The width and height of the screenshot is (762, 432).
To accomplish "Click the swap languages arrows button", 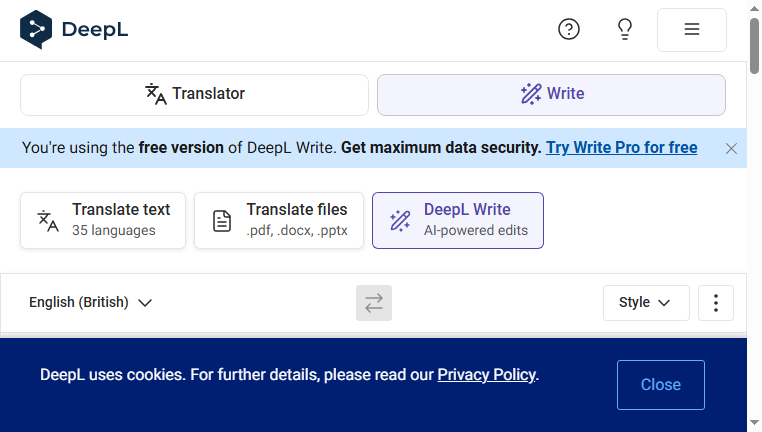I will coord(374,303).
